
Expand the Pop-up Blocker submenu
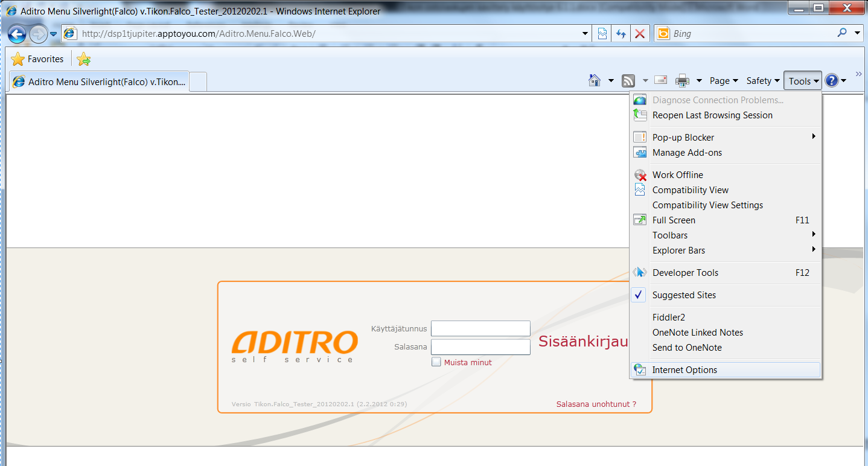click(726, 138)
